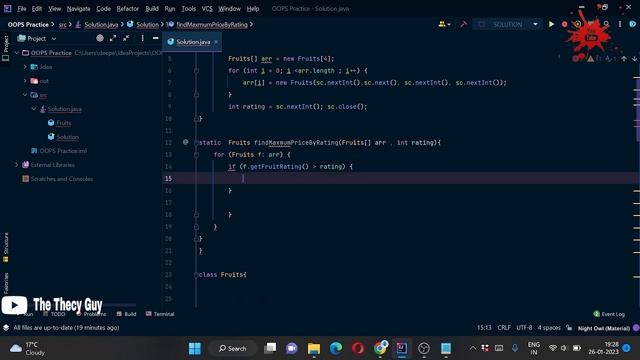Open the Navigate menu
The image size is (640, 360).
(x=78, y=9)
